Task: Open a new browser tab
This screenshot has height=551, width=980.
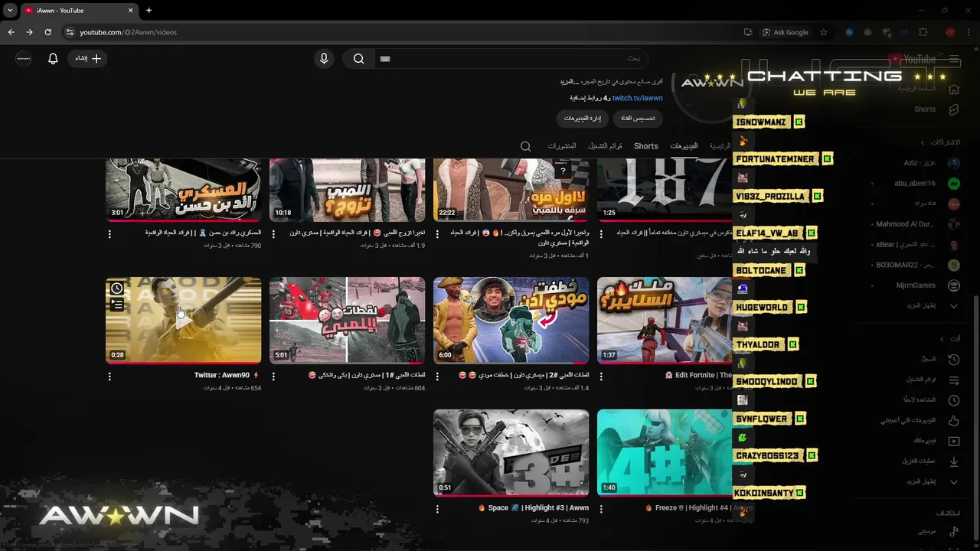Action: pyautogui.click(x=149, y=11)
